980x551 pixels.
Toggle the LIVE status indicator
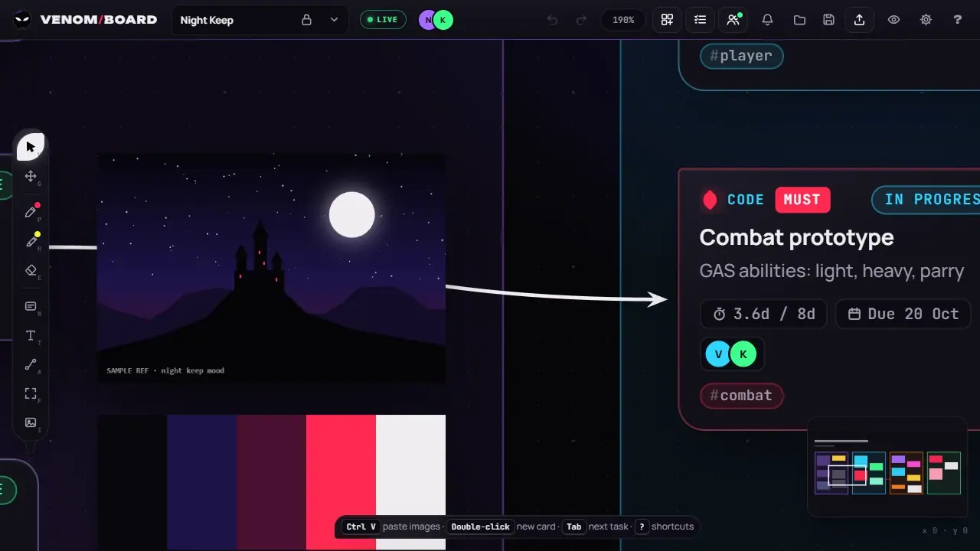383,20
